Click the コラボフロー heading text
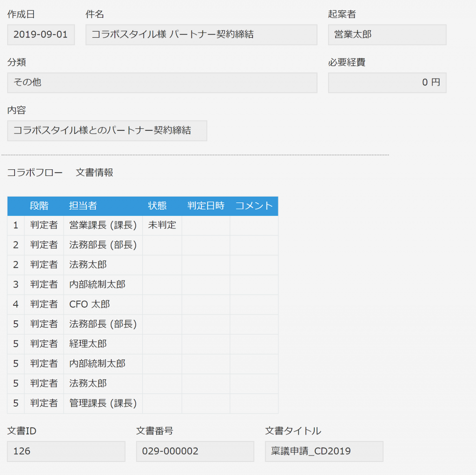Screen dimensions: 476x475 35,173
